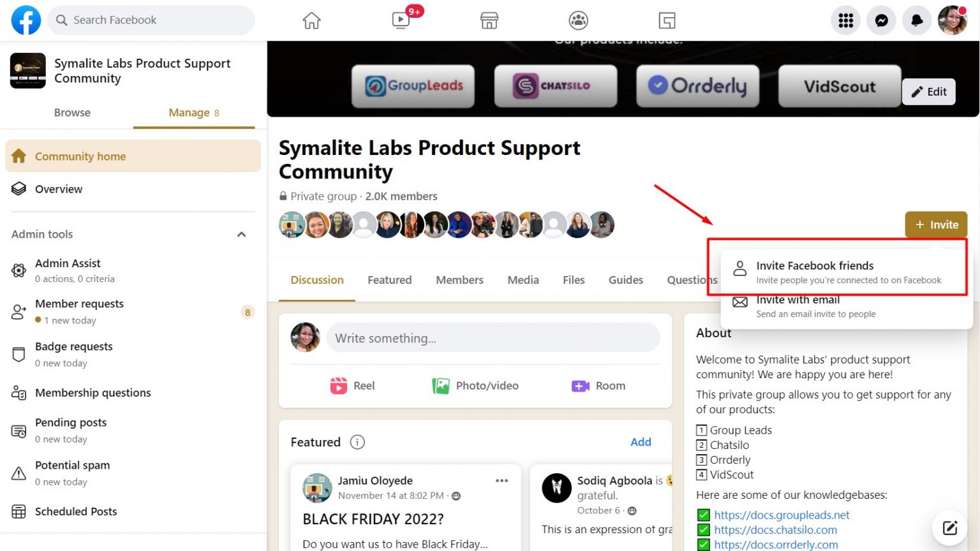Viewport: 980px width, 551px height.
Task: Open the apps Menu grid icon
Action: coord(845,20)
